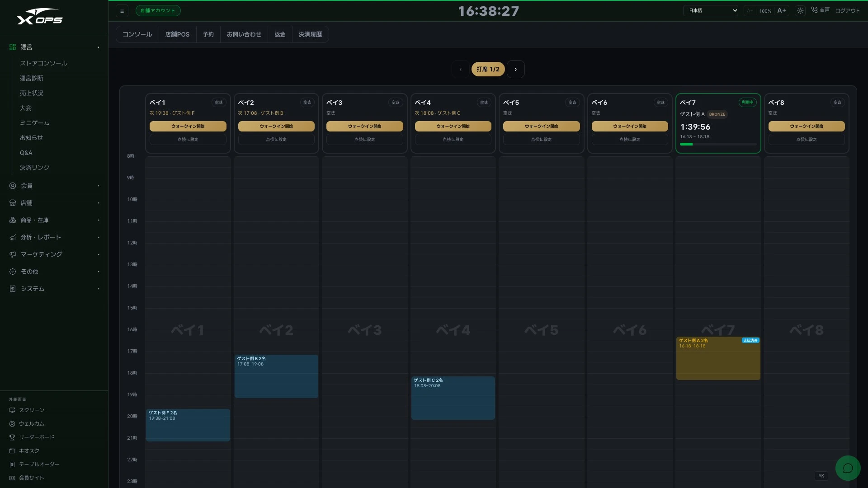
Task: Switch to the 決済履歴 tab
Action: click(x=310, y=34)
